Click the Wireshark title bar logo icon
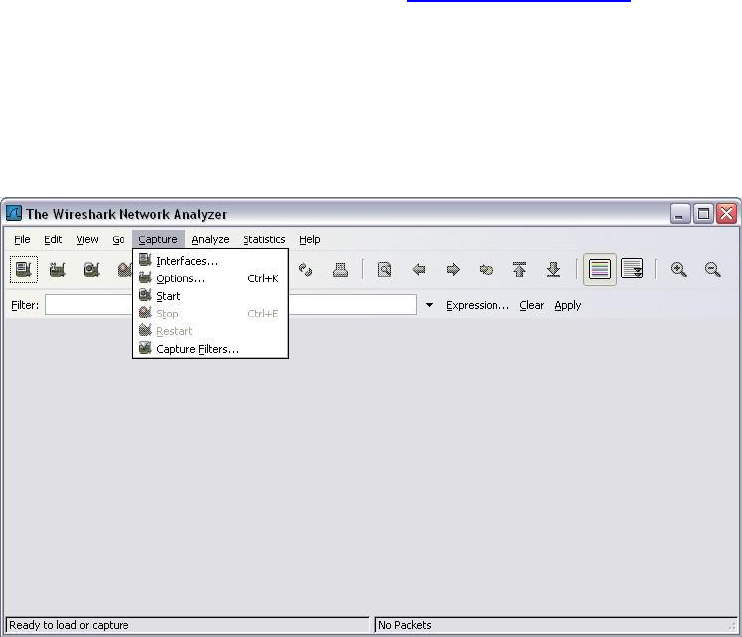Image resolution: width=742 pixels, height=637 pixels. tap(14, 213)
